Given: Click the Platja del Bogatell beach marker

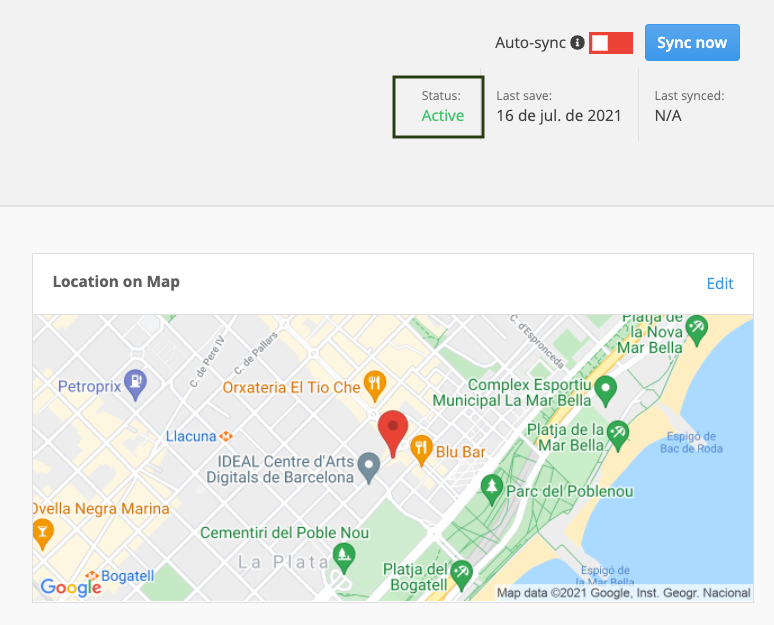Looking at the screenshot, I should (x=461, y=576).
